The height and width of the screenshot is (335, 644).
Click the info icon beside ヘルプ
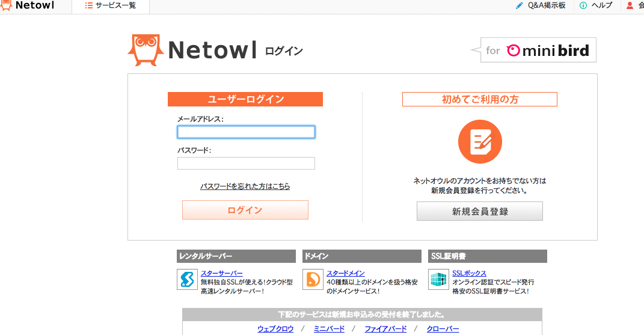click(583, 6)
